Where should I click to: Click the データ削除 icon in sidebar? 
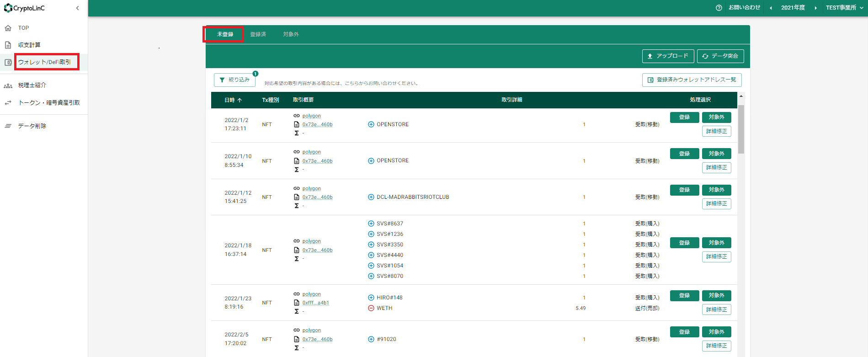[8, 126]
